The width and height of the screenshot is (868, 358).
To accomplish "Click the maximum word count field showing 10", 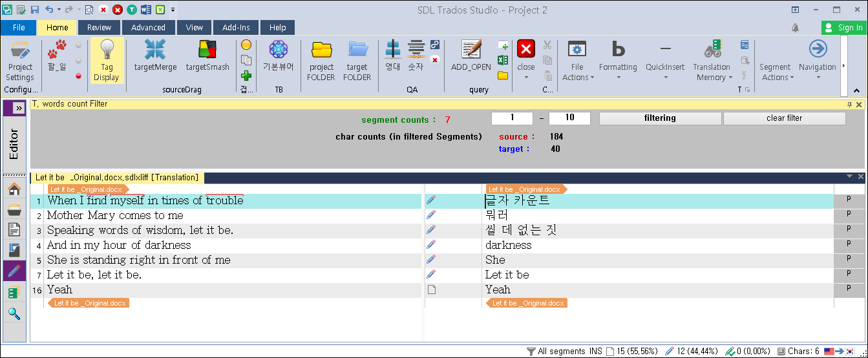I will 569,118.
